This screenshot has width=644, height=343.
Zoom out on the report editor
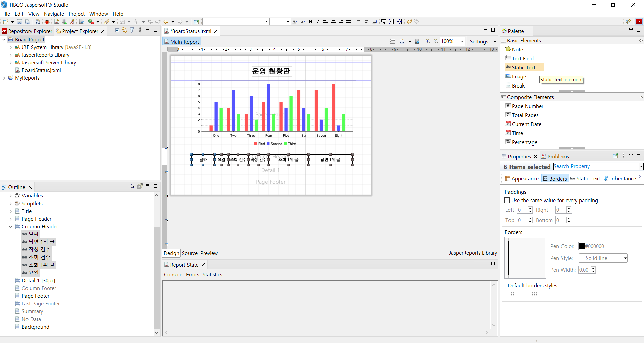coord(436,41)
